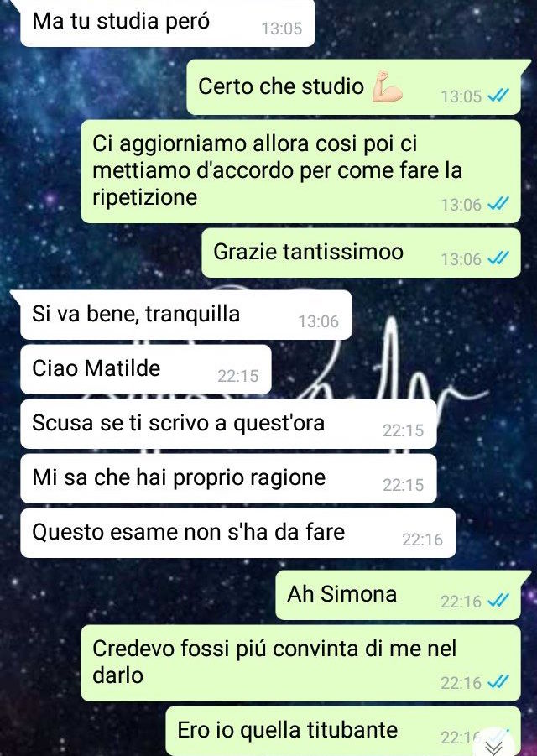
Task: Tap read ticks on 'Ci aggiorniamo allora' message
Action: coord(498,205)
